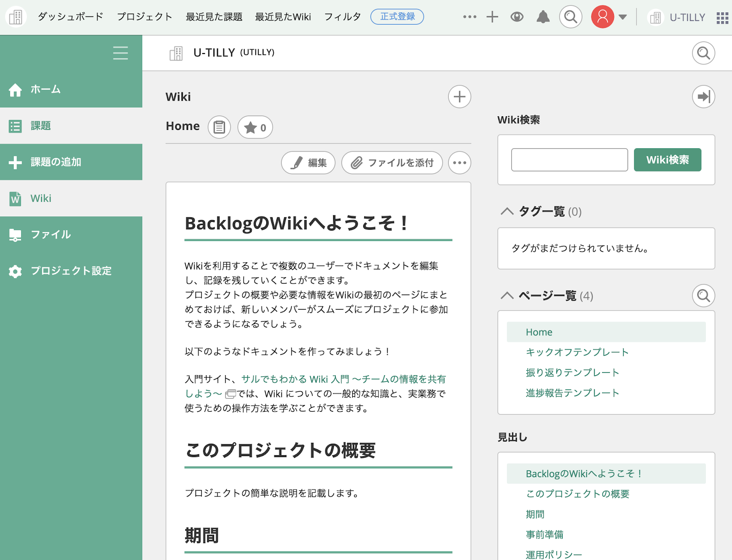Click ダッシュボード in top navigation
Viewport: 732px width, 560px height.
[x=70, y=17]
